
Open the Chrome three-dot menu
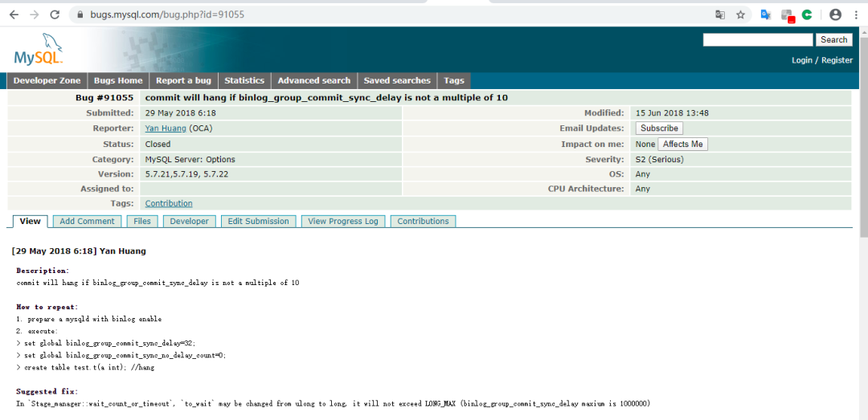pyautogui.click(x=856, y=15)
